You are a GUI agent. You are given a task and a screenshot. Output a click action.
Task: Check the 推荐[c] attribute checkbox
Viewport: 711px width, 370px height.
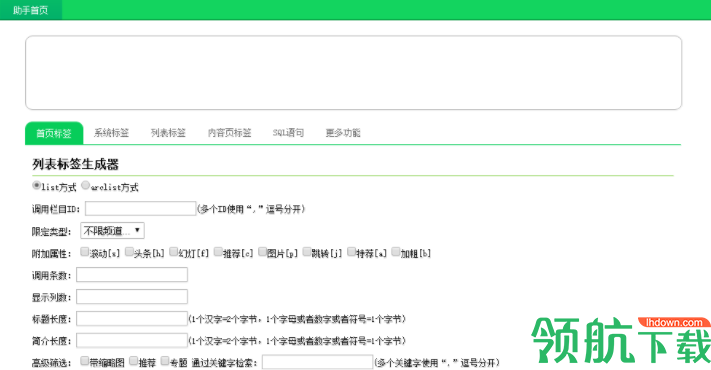click(218, 252)
